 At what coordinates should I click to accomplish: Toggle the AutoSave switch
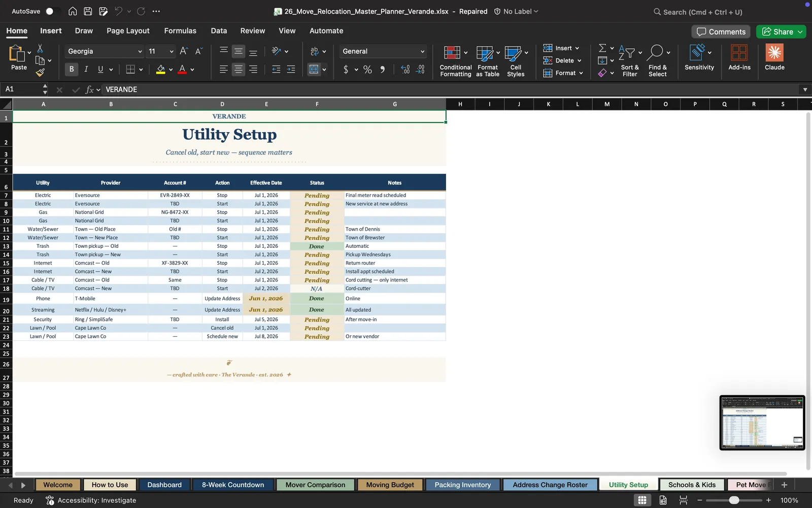[x=52, y=11]
